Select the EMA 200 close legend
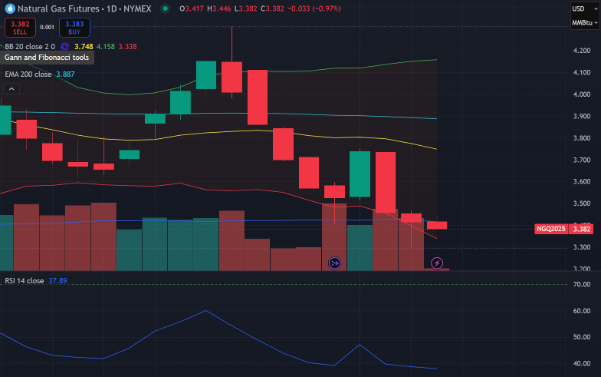601x377 pixels. (28, 74)
